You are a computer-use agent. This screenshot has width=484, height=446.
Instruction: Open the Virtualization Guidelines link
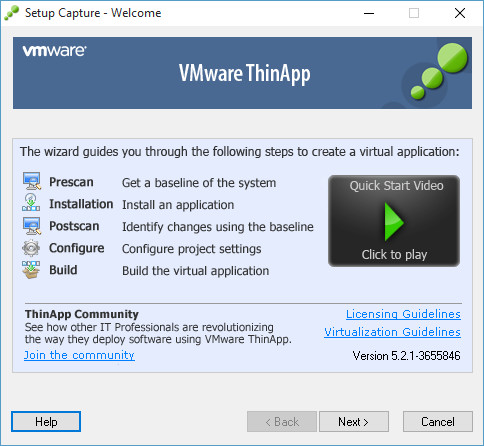point(392,332)
